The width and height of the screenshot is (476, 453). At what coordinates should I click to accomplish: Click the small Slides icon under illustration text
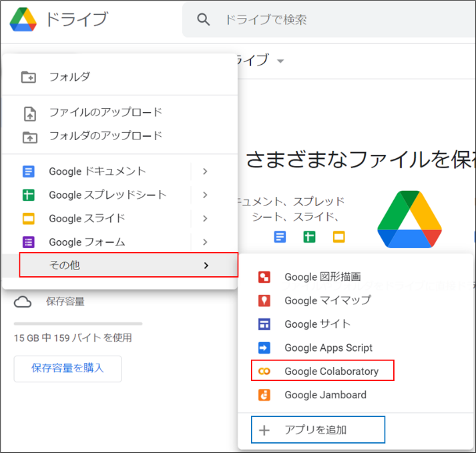tap(338, 237)
